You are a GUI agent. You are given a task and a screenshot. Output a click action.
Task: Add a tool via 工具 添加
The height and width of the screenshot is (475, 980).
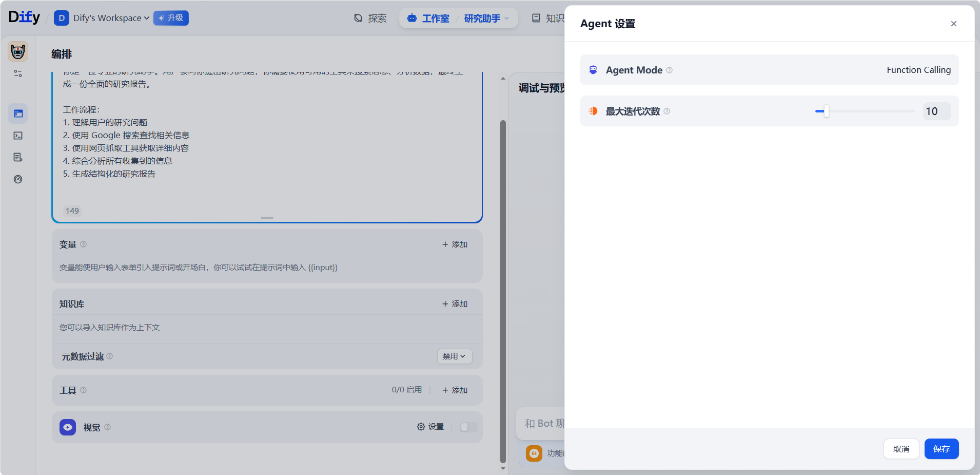pos(455,390)
